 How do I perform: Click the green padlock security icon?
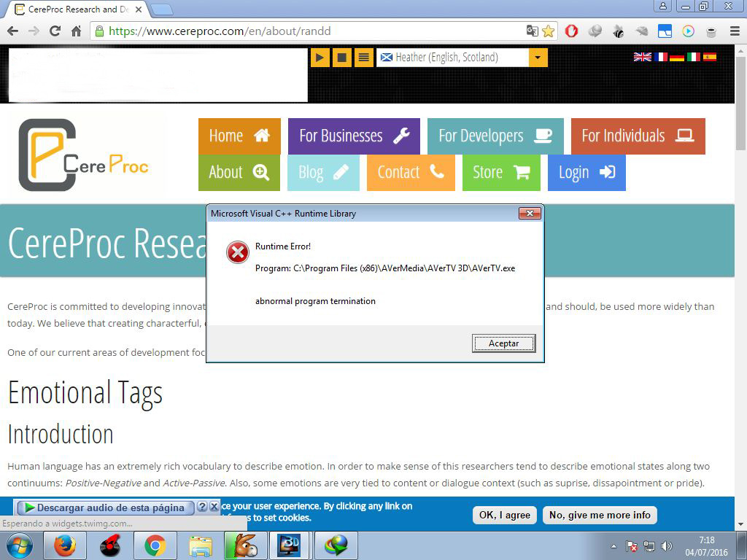99,31
